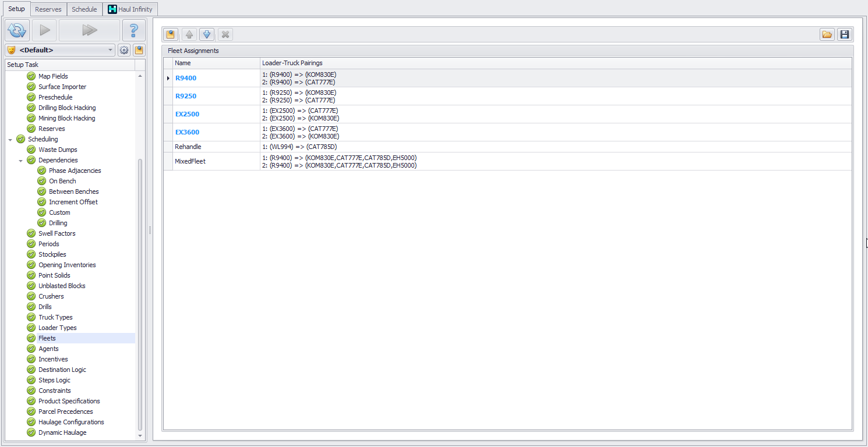Click the setup tree scrollbar down arrow
Screen dimensions: 868x447
pos(140,435)
